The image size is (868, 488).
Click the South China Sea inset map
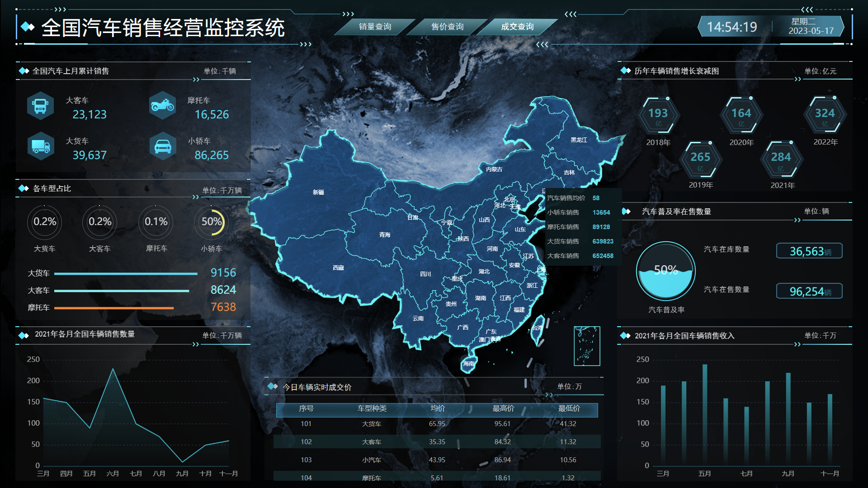[x=587, y=346]
